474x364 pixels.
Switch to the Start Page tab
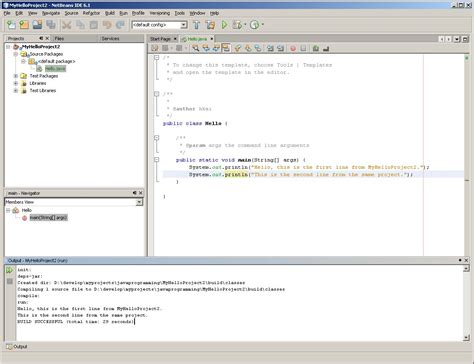point(160,39)
